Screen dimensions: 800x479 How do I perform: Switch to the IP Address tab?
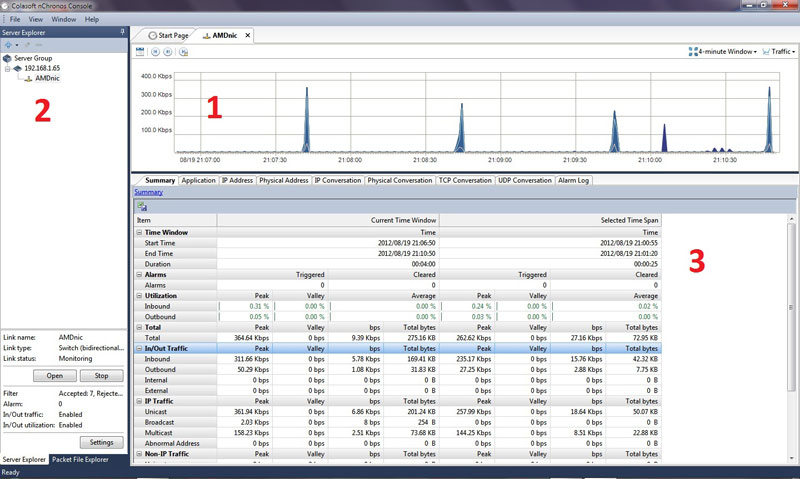tap(237, 180)
